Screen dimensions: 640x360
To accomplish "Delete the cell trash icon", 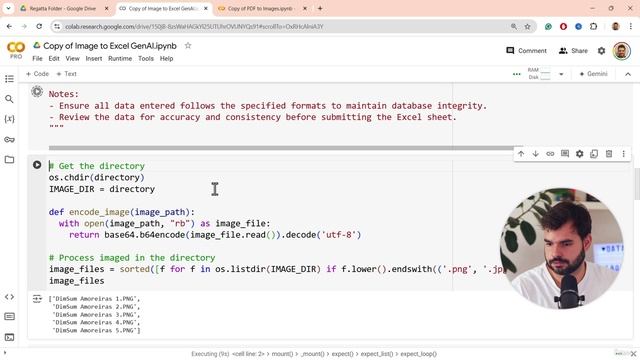I will (609, 154).
